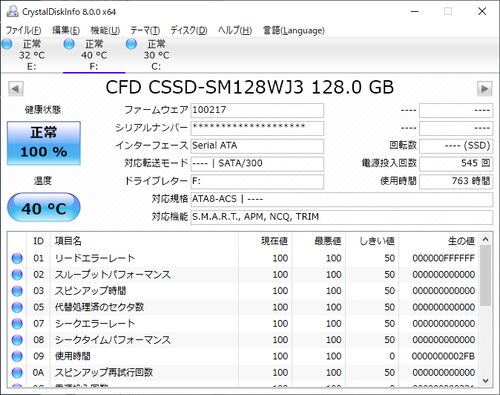Click the disk model title CFD CSSD-SM128WJ3

(x=250, y=88)
